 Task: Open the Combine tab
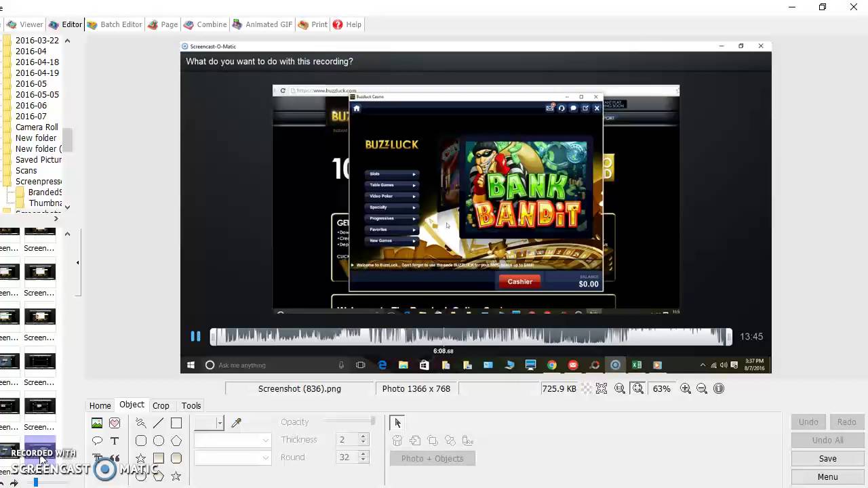pyautogui.click(x=205, y=24)
